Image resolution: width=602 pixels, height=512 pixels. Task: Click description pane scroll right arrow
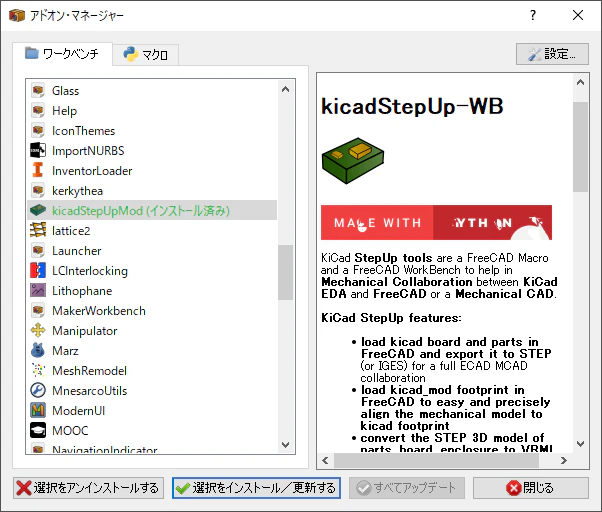(563, 460)
